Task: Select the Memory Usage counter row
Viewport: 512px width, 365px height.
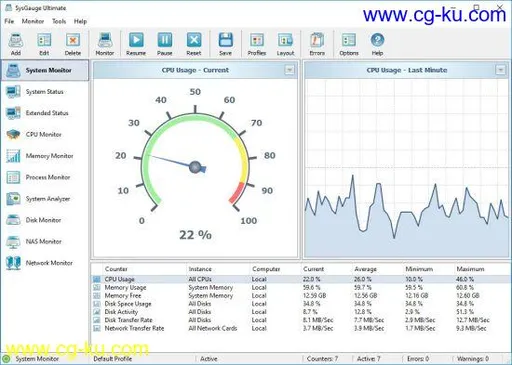Action: tap(301, 287)
